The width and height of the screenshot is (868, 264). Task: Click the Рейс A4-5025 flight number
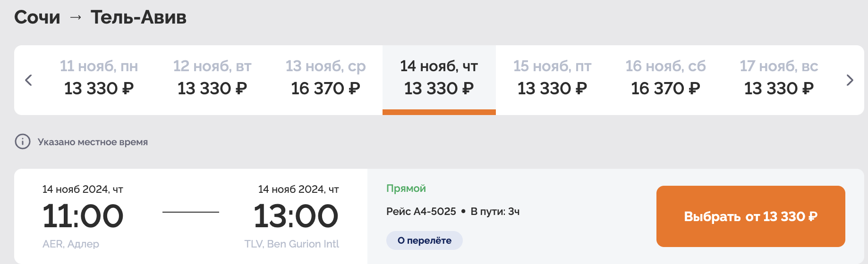click(x=421, y=211)
